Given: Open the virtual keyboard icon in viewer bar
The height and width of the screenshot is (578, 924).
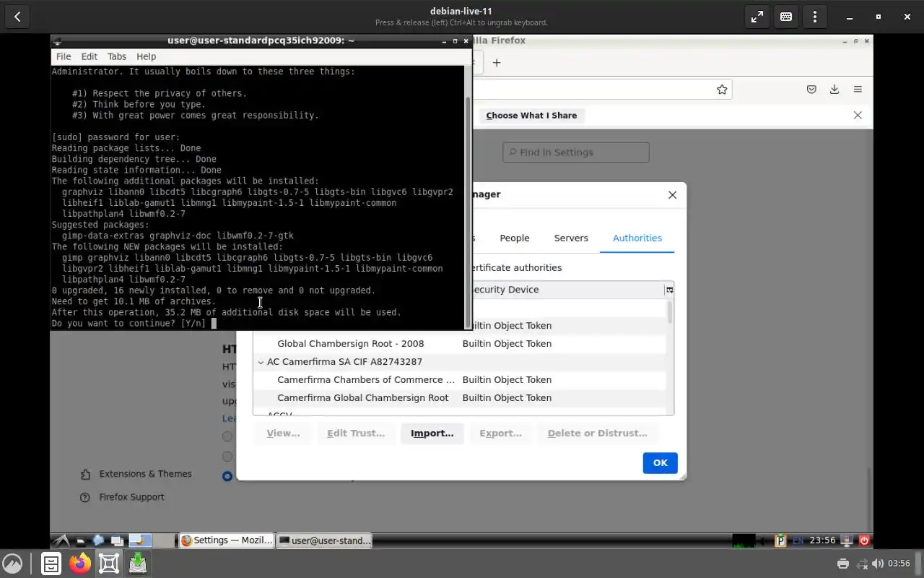Looking at the screenshot, I should (x=786, y=17).
